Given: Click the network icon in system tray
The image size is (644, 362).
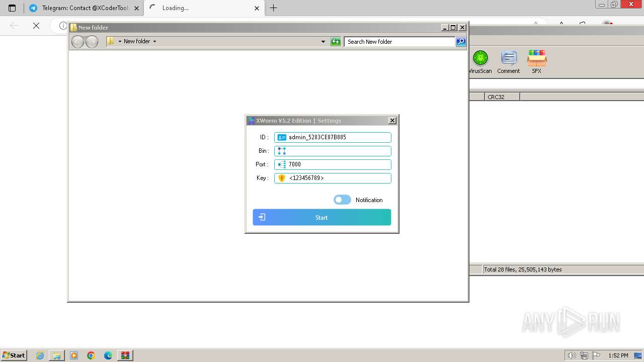Looking at the screenshot, I should [x=584, y=355].
